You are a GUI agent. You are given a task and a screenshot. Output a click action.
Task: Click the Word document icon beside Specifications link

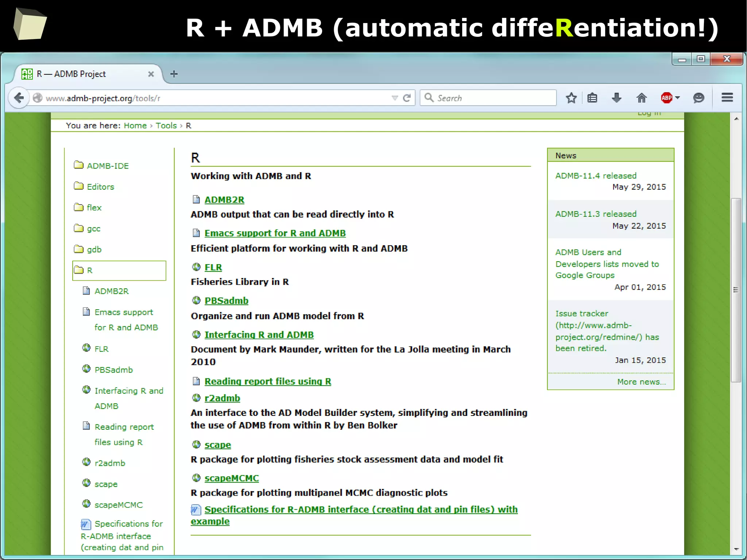coord(196,510)
